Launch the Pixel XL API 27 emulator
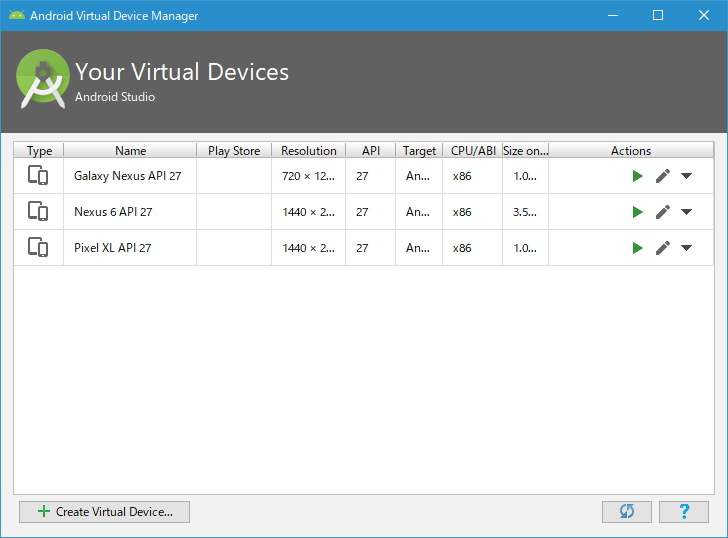This screenshot has height=538, width=728. tap(637, 248)
